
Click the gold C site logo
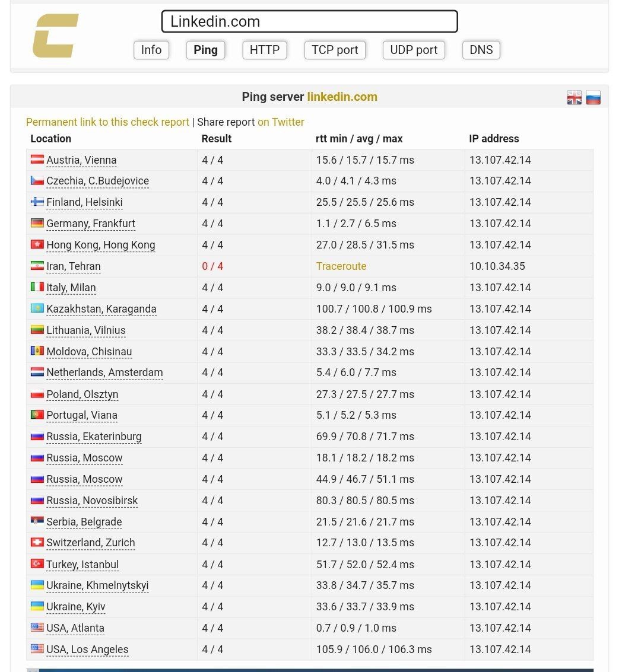tap(55, 36)
